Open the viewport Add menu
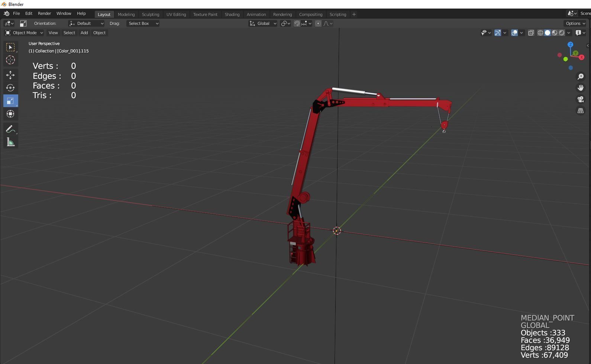Screen dimensions: 591x364 (x=84, y=33)
